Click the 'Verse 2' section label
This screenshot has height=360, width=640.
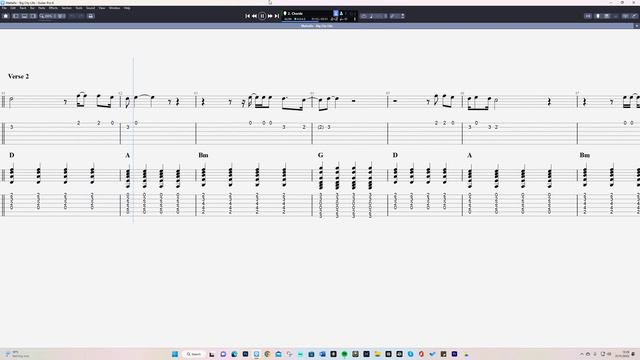tap(18, 76)
